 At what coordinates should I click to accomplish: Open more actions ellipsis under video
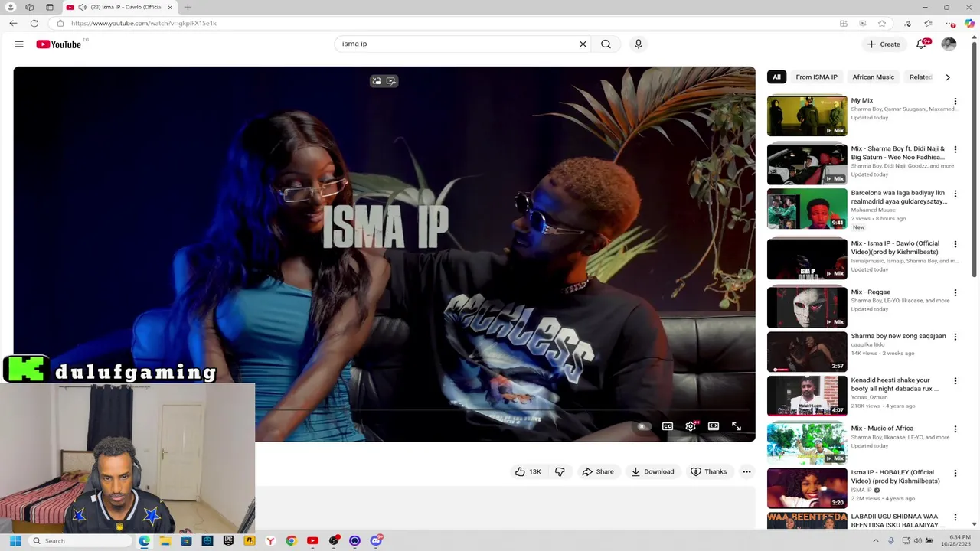pyautogui.click(x=746, y=472)
